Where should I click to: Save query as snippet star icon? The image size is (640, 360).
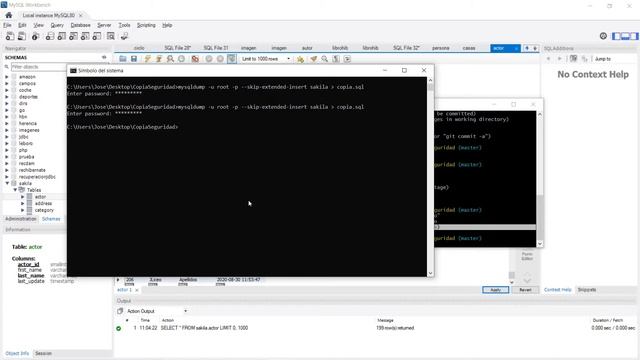click(300, 59)
